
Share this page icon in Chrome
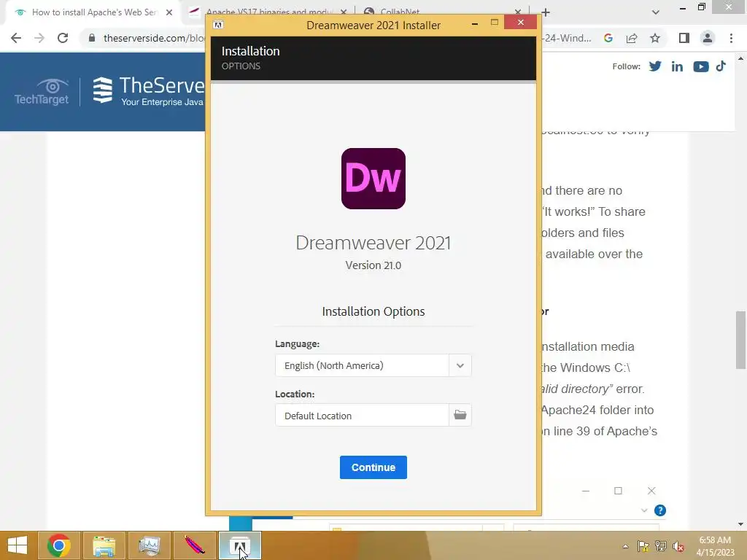(x=632, y=38)
